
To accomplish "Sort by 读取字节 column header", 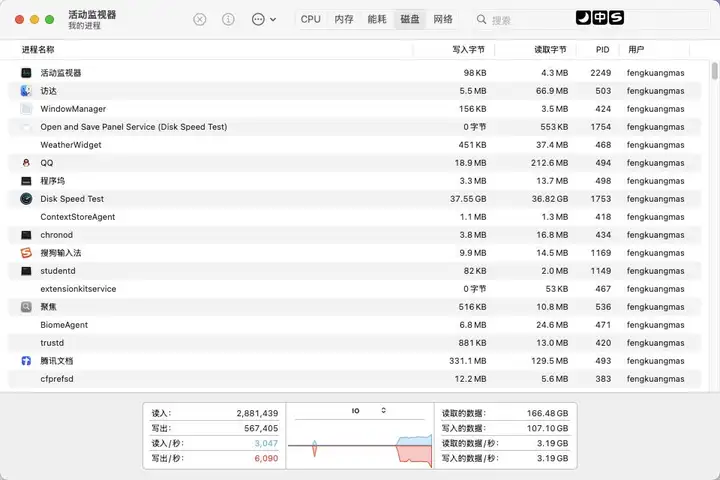I will click(x=550, y=50).
